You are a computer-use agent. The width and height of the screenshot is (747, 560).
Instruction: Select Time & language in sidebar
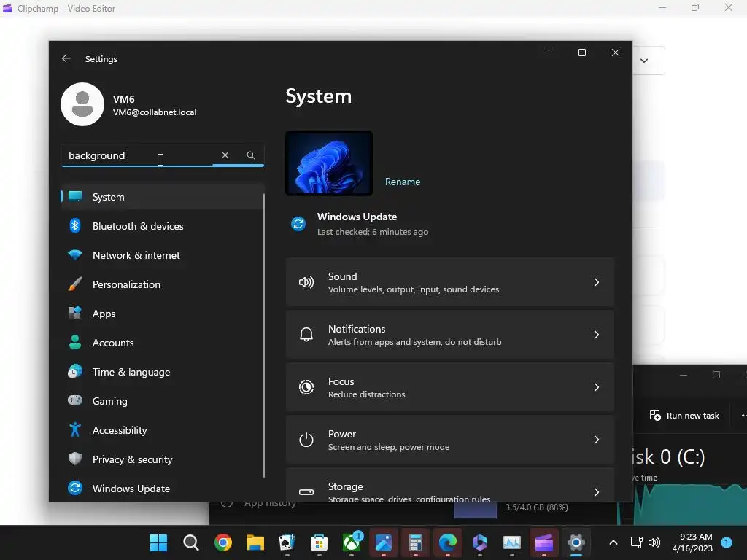[x=162, y=372]
